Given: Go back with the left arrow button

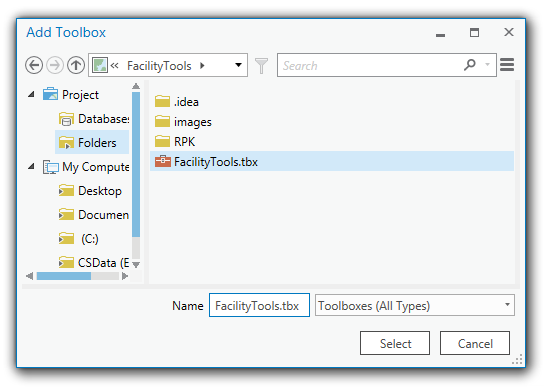Looking at the screenshot, I should pyautogui.click(x=34, y=65).
